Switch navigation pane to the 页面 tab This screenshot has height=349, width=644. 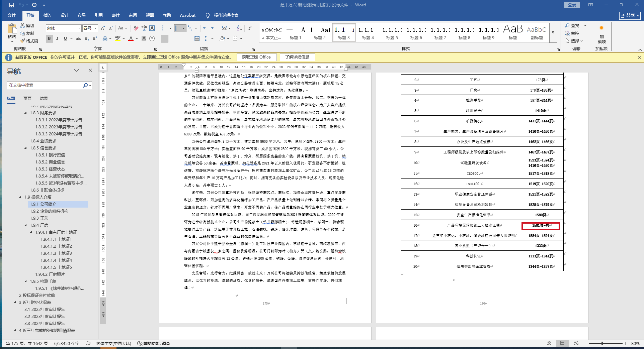(27, 99)
